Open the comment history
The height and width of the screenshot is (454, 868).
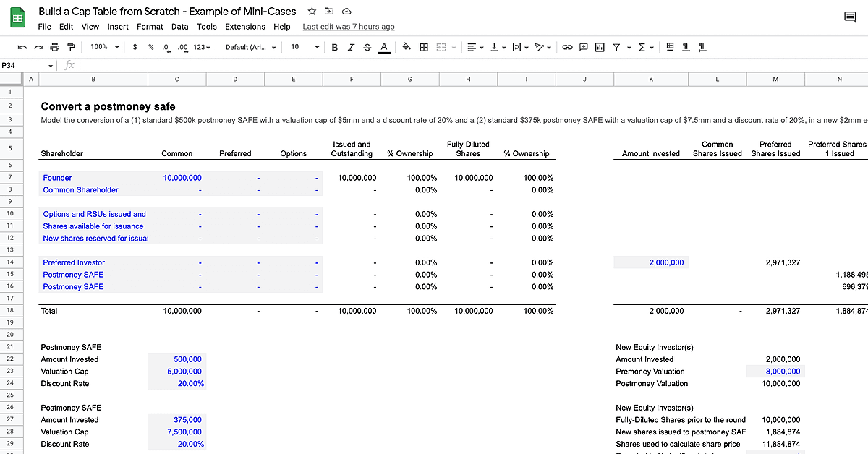[850, 17]
